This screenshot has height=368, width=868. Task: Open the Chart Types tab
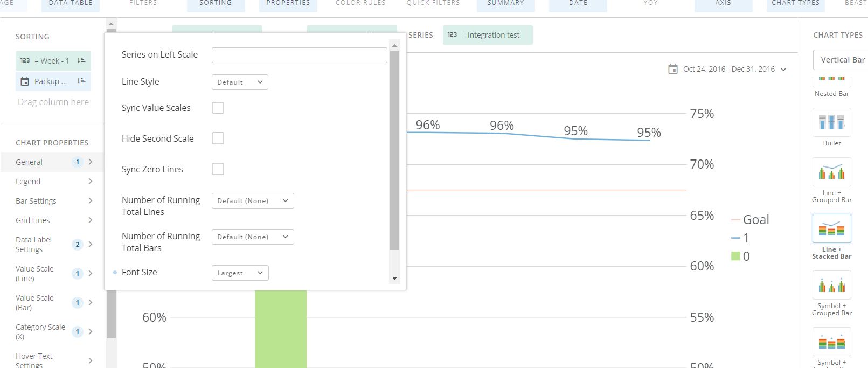point(795,4)
